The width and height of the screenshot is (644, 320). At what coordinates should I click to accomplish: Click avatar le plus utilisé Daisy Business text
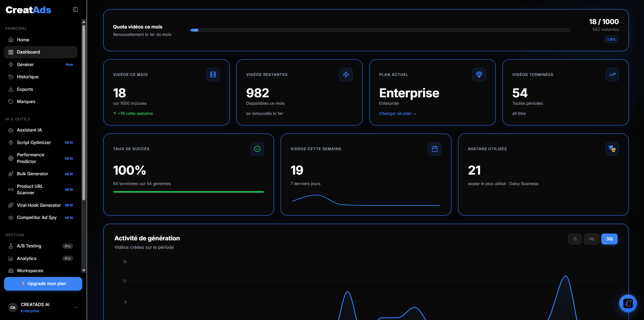point(503,184)
